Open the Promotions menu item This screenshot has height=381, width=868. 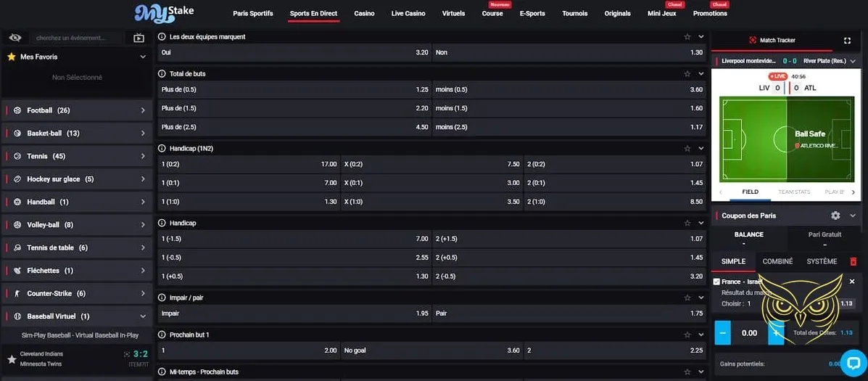click(710, 13)
